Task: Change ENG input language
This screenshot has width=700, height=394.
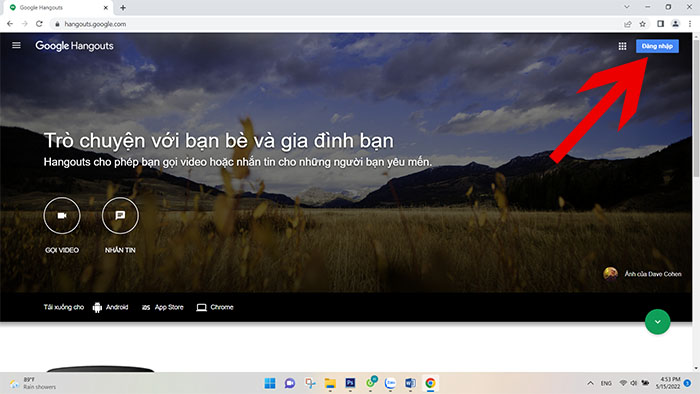Action: 606,383
